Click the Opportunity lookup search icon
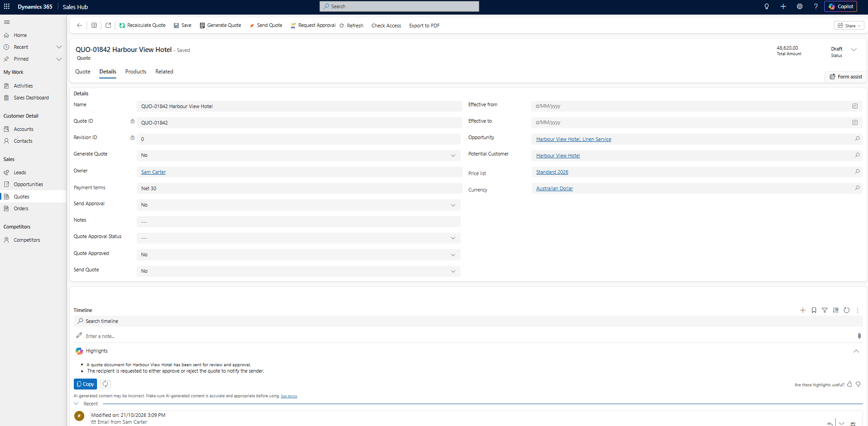The image size is (868, 426). click(857, 139)
